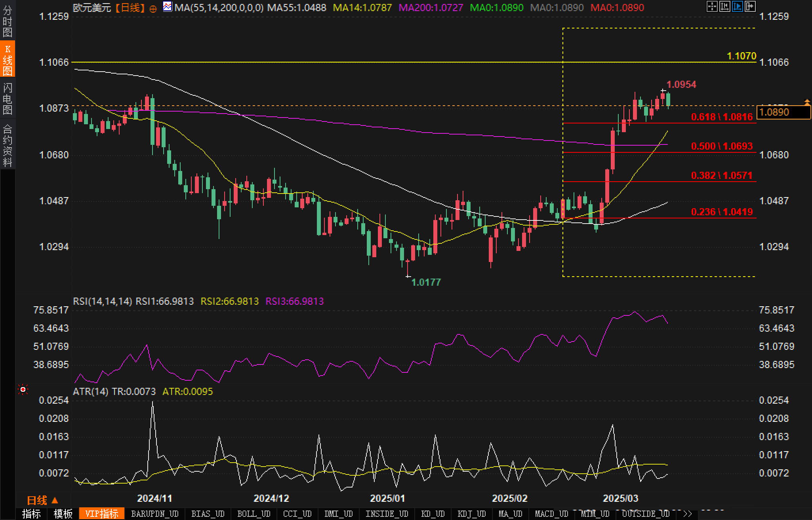Click the 2025/03 date label
The image size is (812, 520).
click(x=620, y=498)
